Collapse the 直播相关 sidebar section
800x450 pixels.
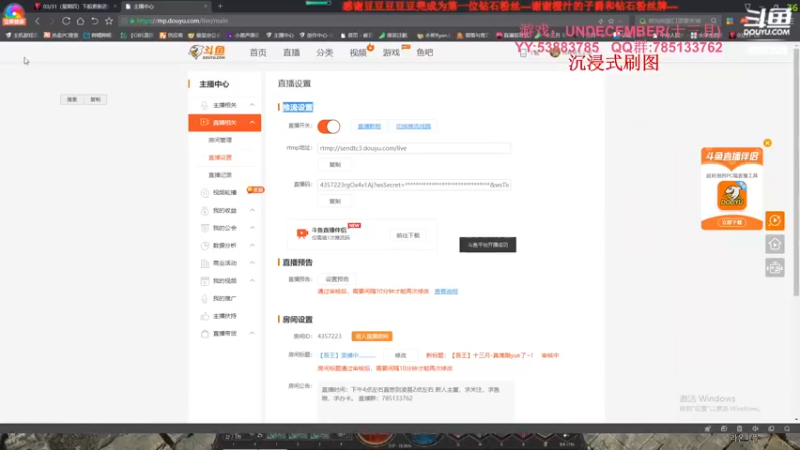pyautogui.click(x=252, y=122)
